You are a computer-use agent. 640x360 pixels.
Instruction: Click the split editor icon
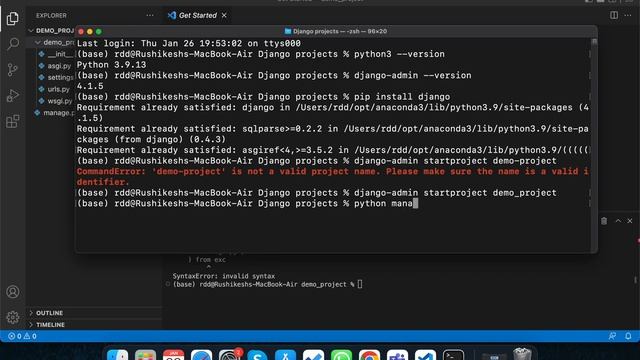[614, 15]
